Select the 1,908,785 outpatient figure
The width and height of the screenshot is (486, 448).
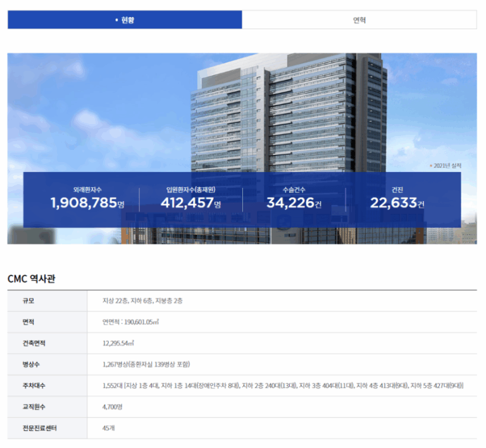pos(84,203)
